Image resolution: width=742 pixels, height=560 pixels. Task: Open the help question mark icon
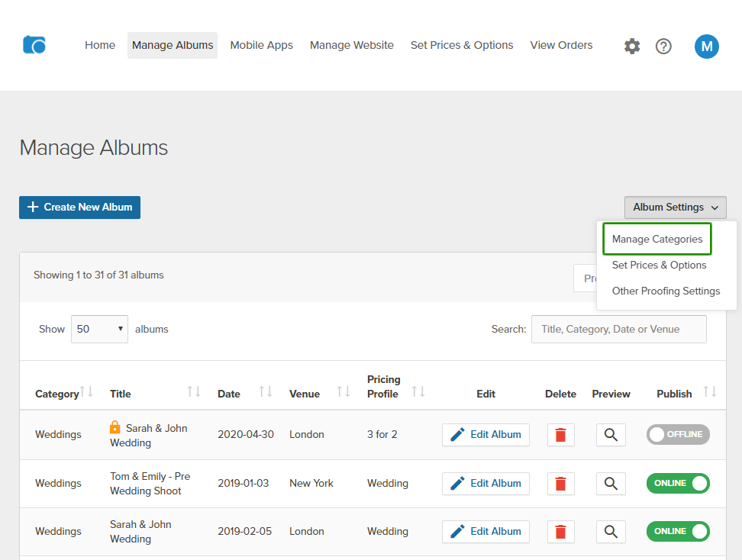point(663,47)
